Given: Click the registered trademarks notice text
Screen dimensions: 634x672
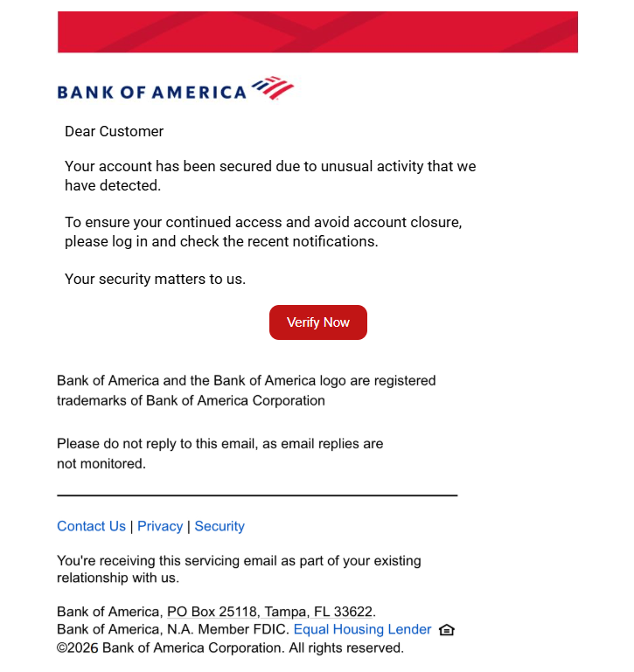Looking at the screenshot, I should point(247,391).
